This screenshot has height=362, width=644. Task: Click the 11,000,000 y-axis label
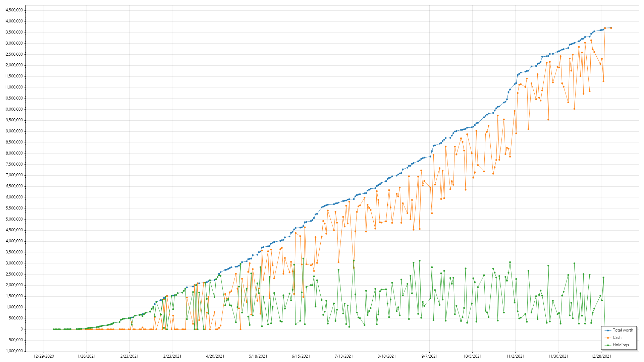[x=13, y=87]
